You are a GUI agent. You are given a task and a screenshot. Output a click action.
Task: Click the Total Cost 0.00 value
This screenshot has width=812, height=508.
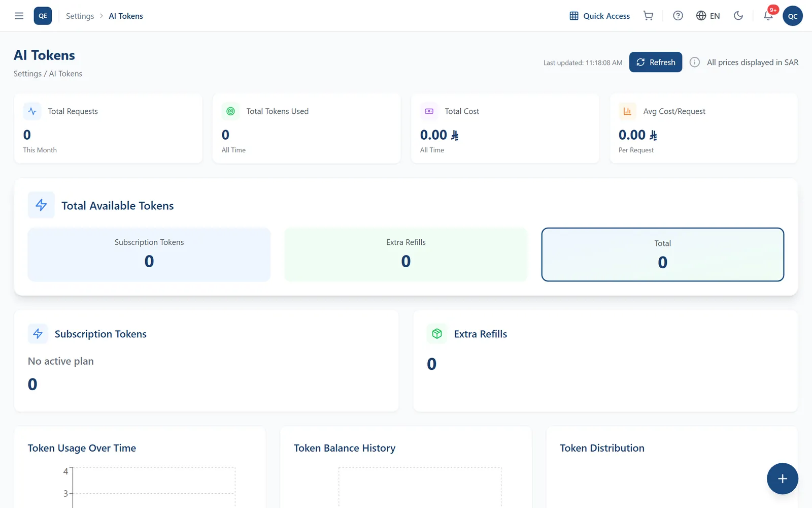coord(439,135)
